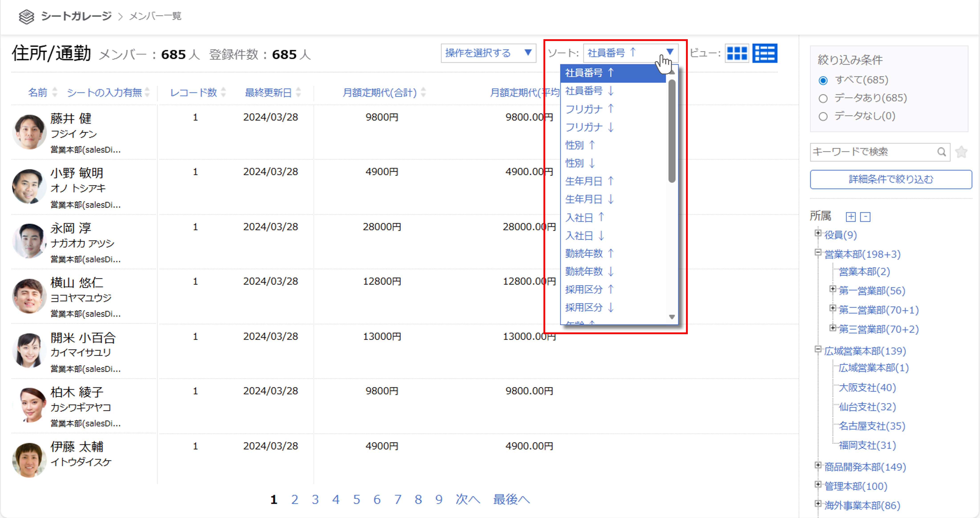
Task: Choose 入社日 descending sort option
Action: (x=584, y=235)
